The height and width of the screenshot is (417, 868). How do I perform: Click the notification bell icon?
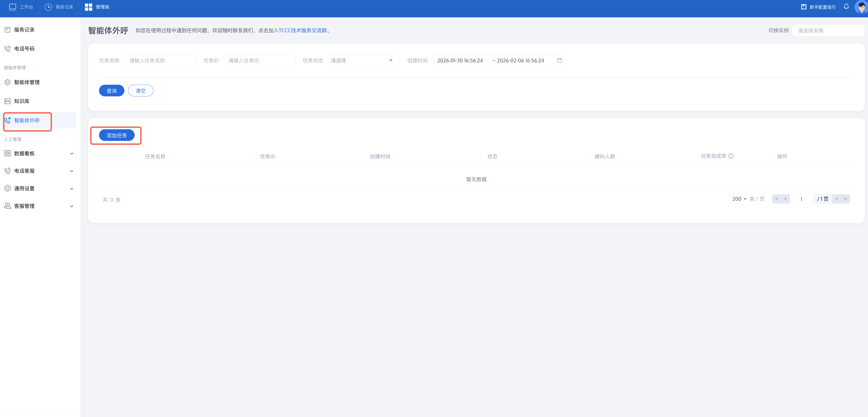click(x=846, y=7)
